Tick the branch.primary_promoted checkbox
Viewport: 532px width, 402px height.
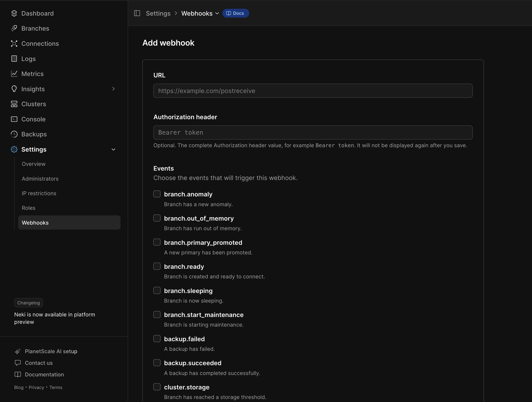click(157, 242)
